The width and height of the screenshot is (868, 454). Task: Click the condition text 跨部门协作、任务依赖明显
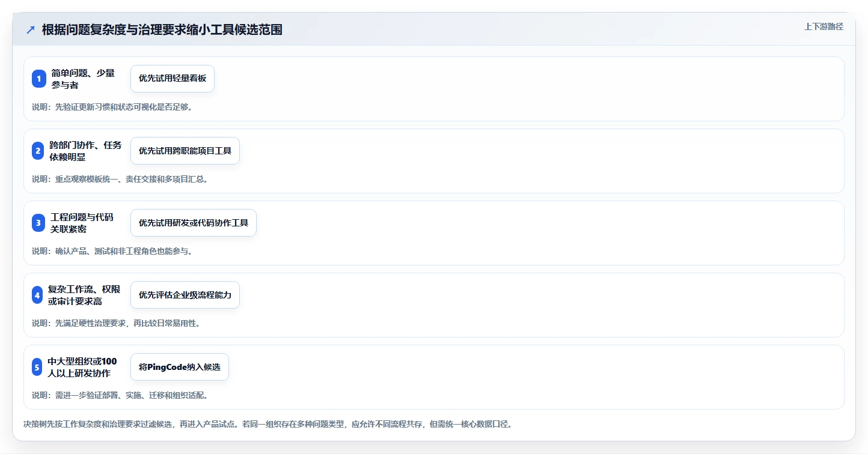tap(86, 151)
